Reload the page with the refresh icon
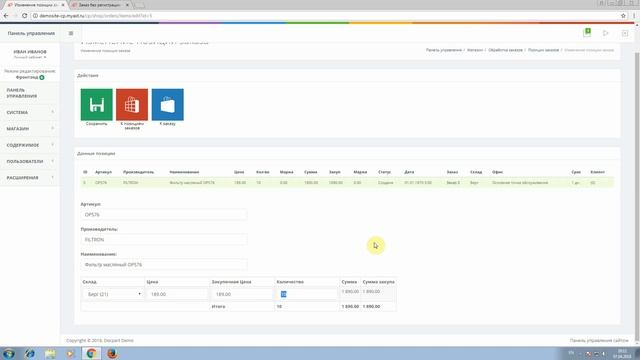This screenshot has height=360, width=640. (x=24, y=16)
